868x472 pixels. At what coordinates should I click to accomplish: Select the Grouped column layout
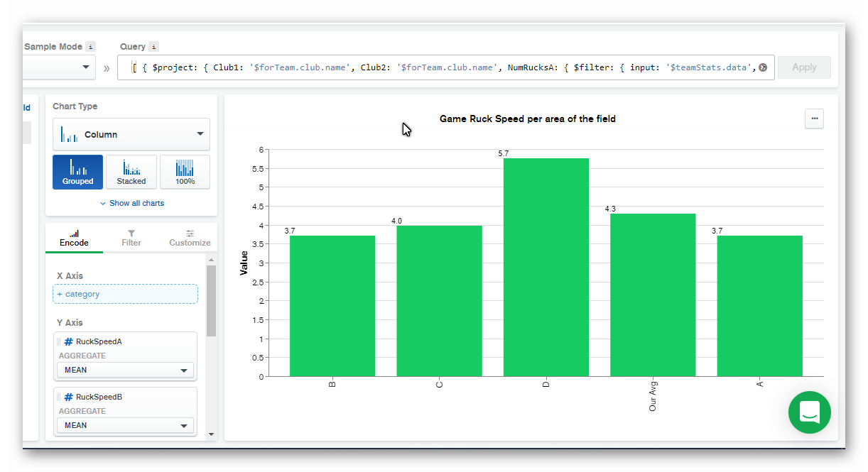77,172
